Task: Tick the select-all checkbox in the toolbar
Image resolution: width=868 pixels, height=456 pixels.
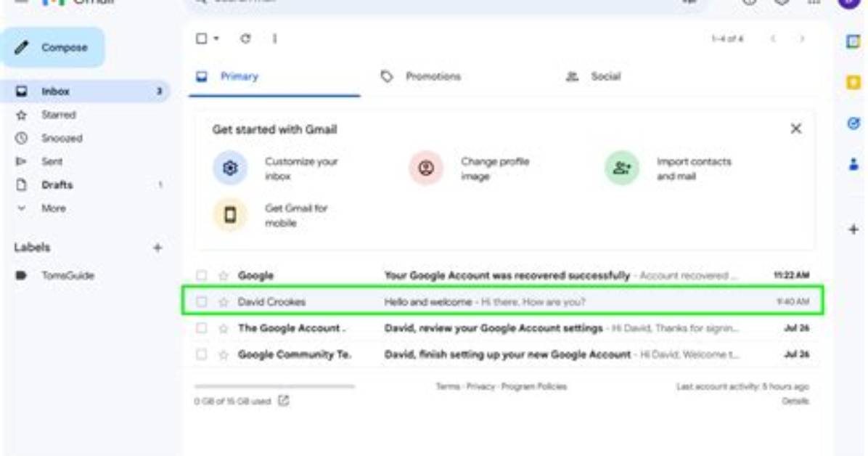Action: (x=202, y=38)
